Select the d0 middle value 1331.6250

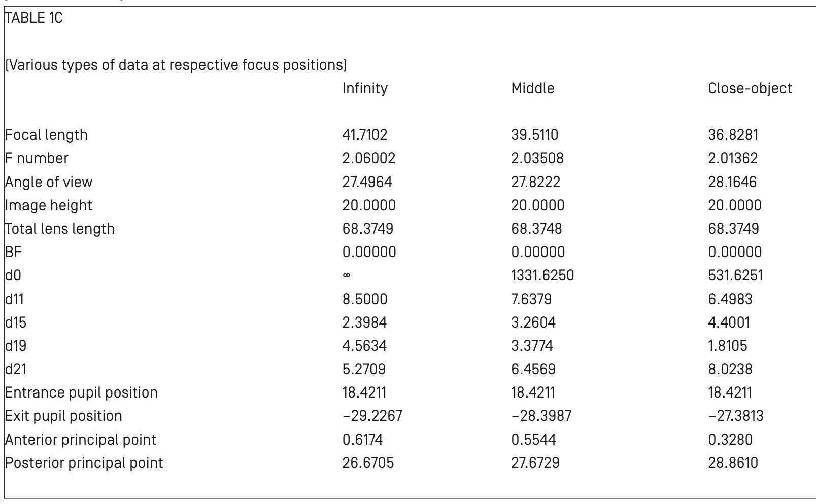pos(542,275)
